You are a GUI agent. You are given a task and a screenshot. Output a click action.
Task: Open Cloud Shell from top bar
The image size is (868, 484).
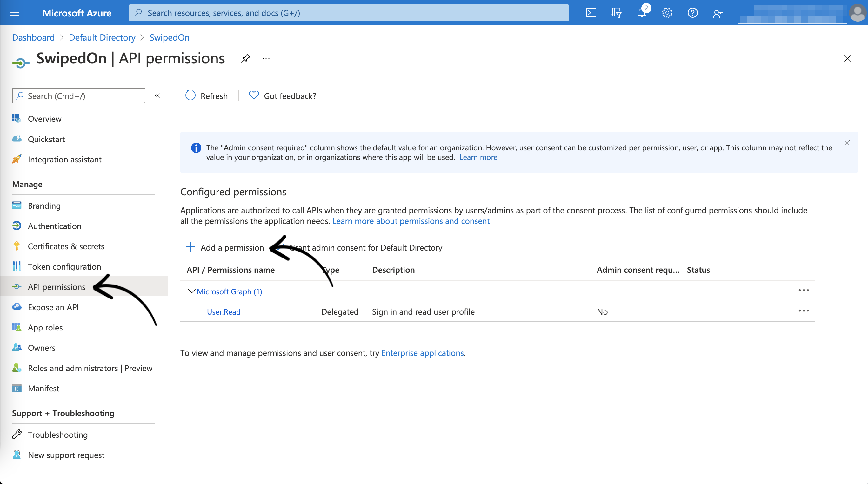click(591, 13)
